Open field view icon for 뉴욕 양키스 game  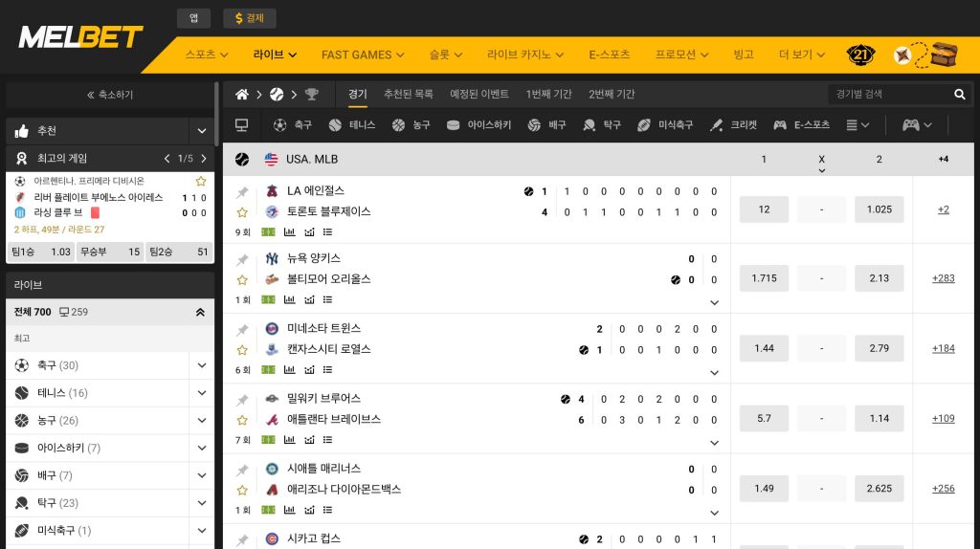click(x=268, y=299)
